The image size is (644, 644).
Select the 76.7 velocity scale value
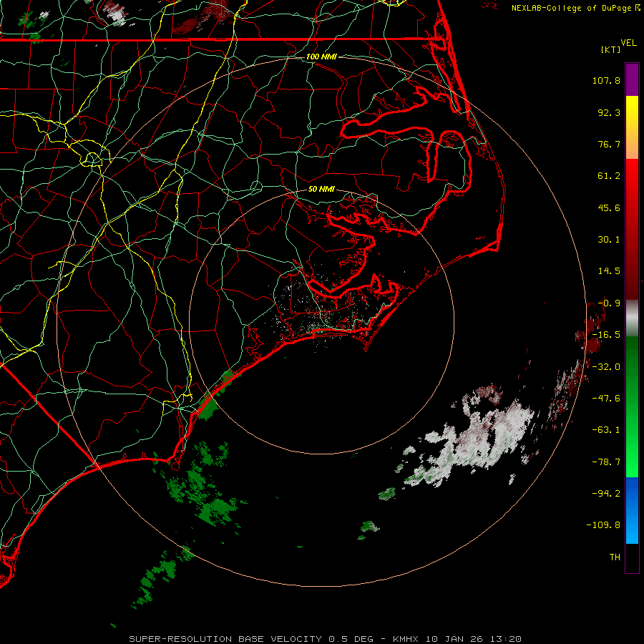coord(609,144)
